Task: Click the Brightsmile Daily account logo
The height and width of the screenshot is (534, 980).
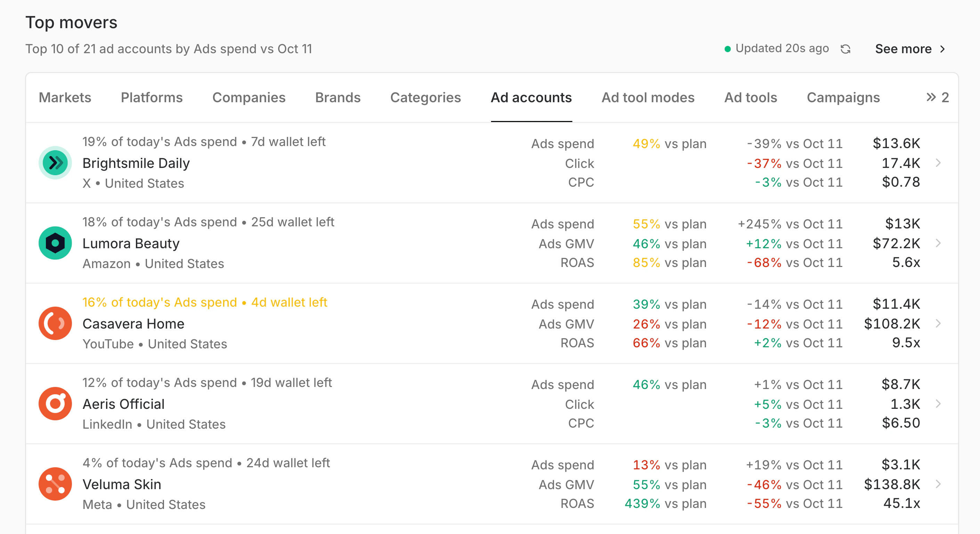Action: click(x=55, y=163)
